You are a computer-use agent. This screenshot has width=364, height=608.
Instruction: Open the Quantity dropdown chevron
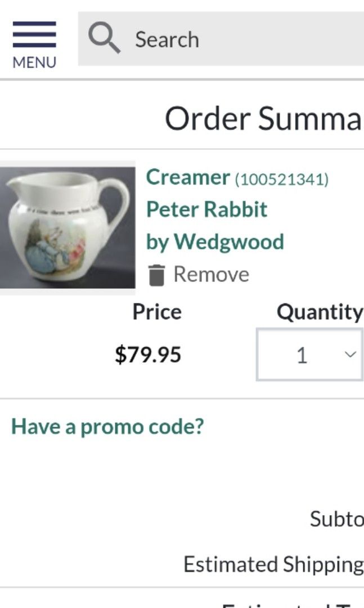pyautogui.click(x=349, y=355)
